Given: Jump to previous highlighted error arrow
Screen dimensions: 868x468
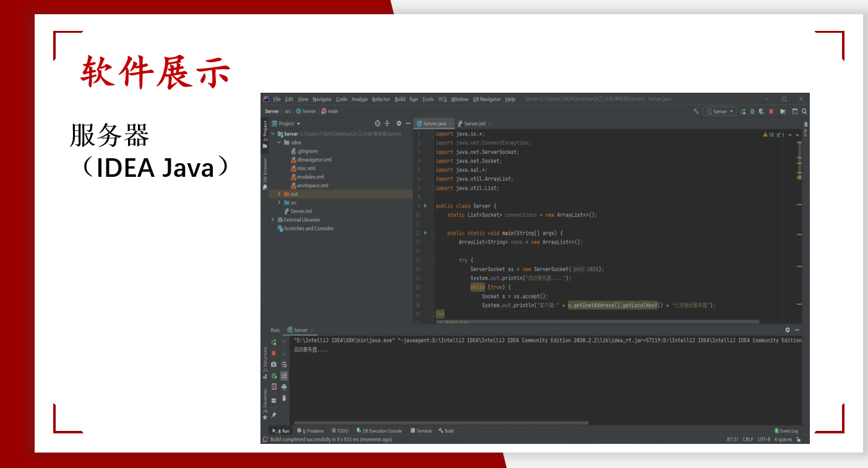Looking at the screenshot, I should coord(790,135).
